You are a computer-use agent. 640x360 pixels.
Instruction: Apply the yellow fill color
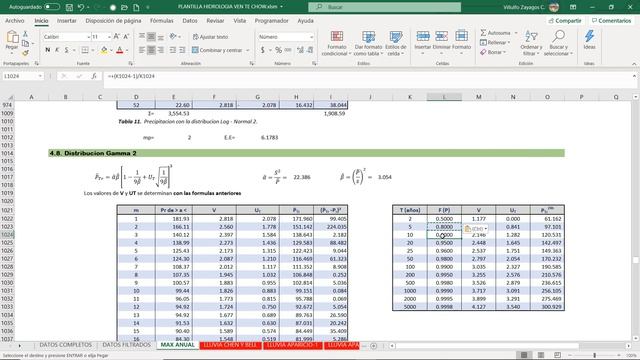[104, 50]
